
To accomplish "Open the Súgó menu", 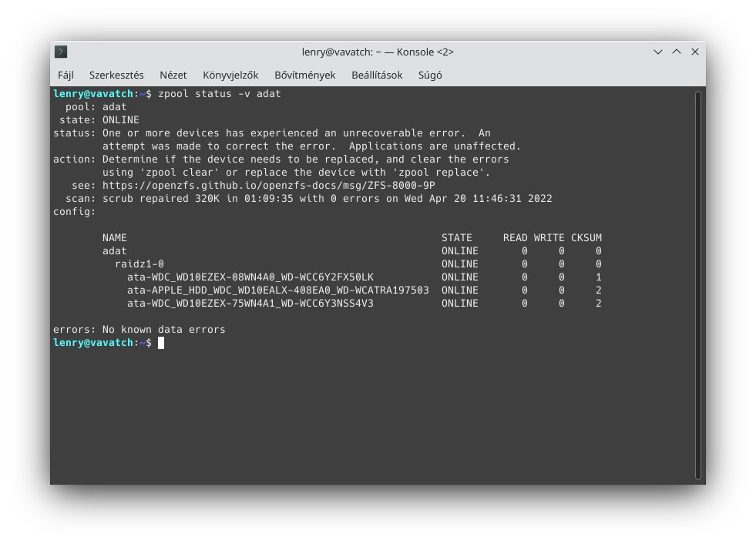I will coord(430,76).
